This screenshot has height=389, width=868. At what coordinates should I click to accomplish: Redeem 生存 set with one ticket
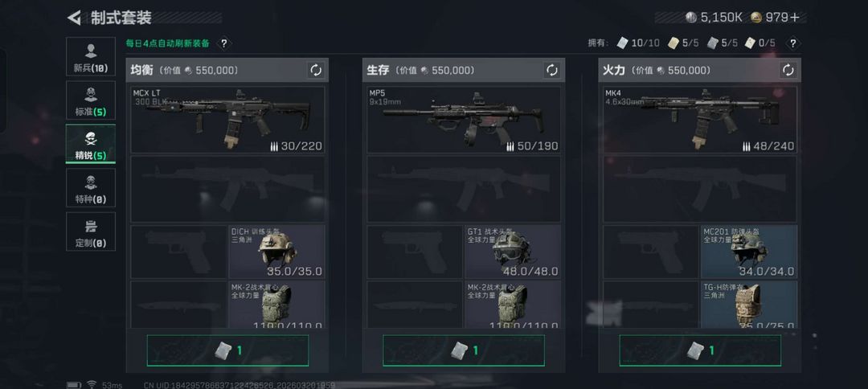tap(464, 350)
